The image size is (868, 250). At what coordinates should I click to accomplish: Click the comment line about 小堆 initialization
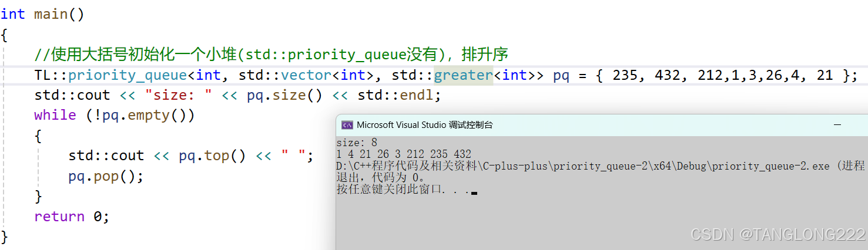(271, 55)
